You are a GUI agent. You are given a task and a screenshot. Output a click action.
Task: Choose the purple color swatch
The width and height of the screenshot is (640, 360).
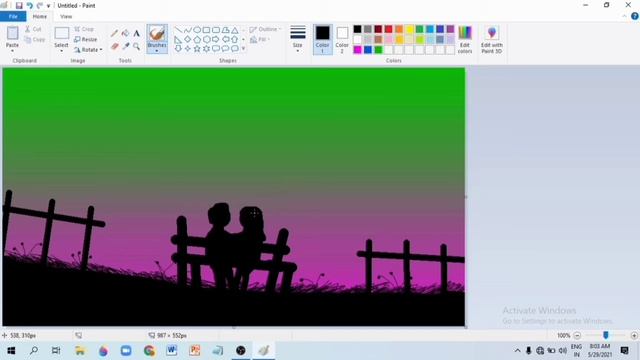(x=450, y=29)
